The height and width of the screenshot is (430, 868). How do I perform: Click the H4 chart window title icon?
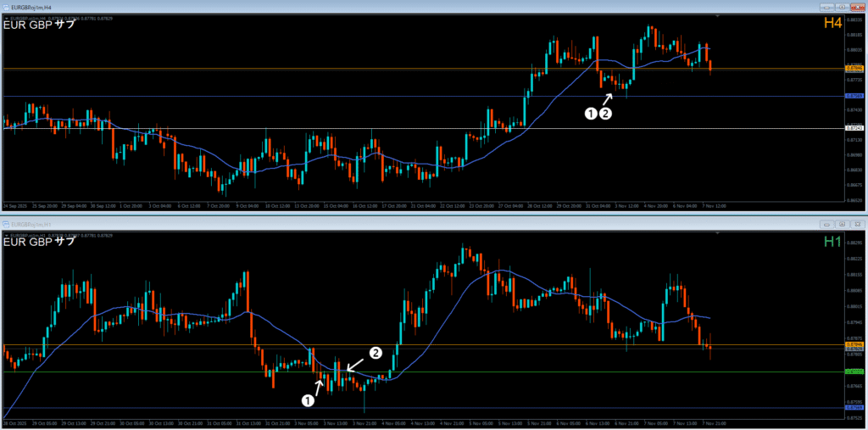coord(7,8)
